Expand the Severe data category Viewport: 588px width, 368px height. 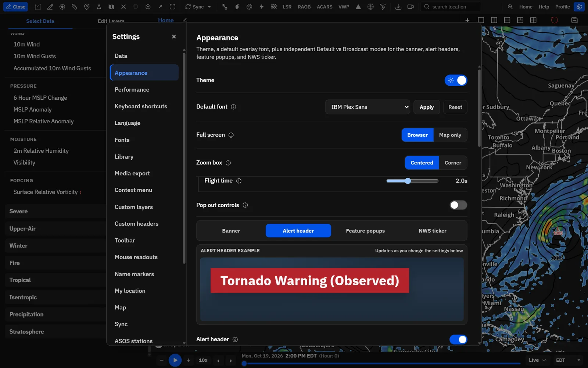point(55,211)
